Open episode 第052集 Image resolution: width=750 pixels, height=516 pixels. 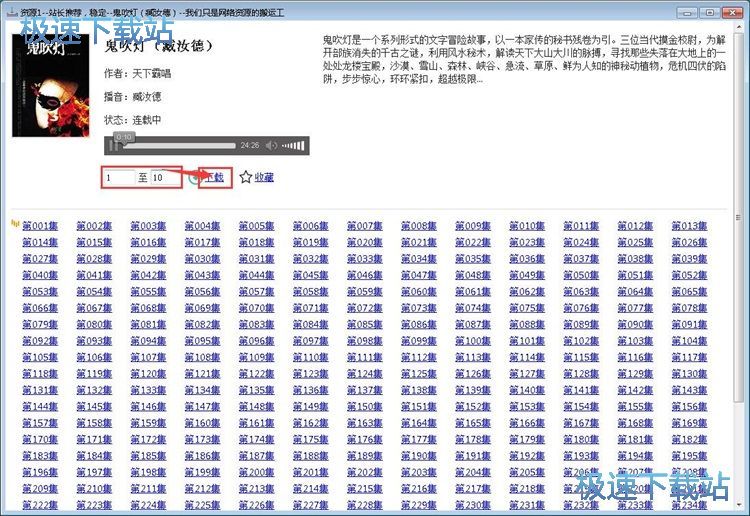pyautogui.click(x=689, y=275)
